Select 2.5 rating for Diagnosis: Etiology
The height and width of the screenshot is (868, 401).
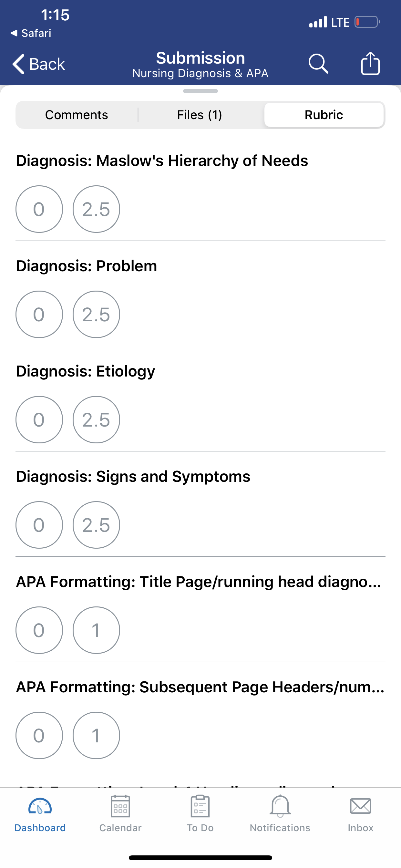(x=96, y=419)
